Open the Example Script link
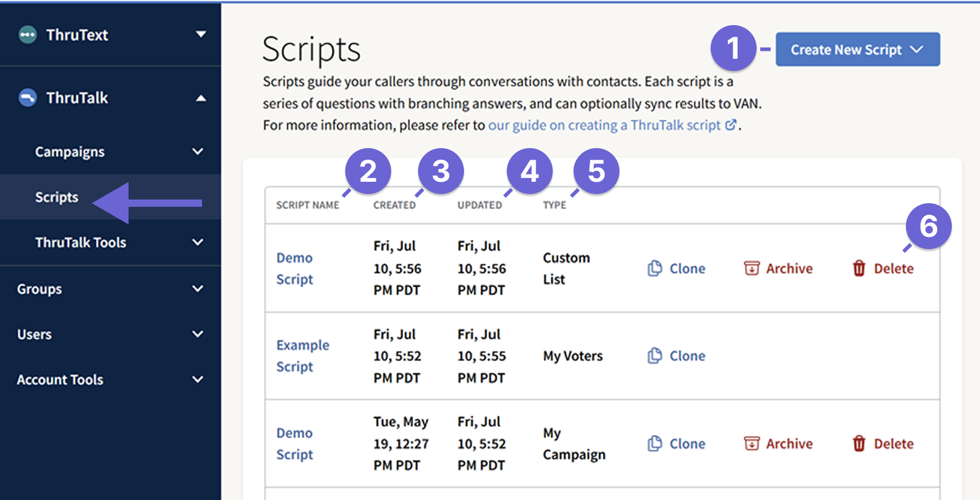 point(302,356)
